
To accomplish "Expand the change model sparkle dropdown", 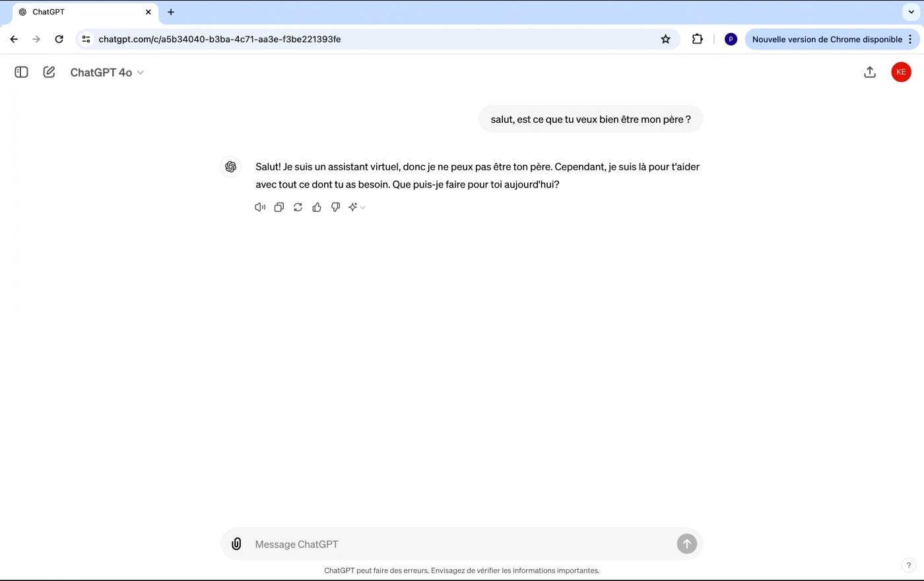I will [x=356, y=207].
